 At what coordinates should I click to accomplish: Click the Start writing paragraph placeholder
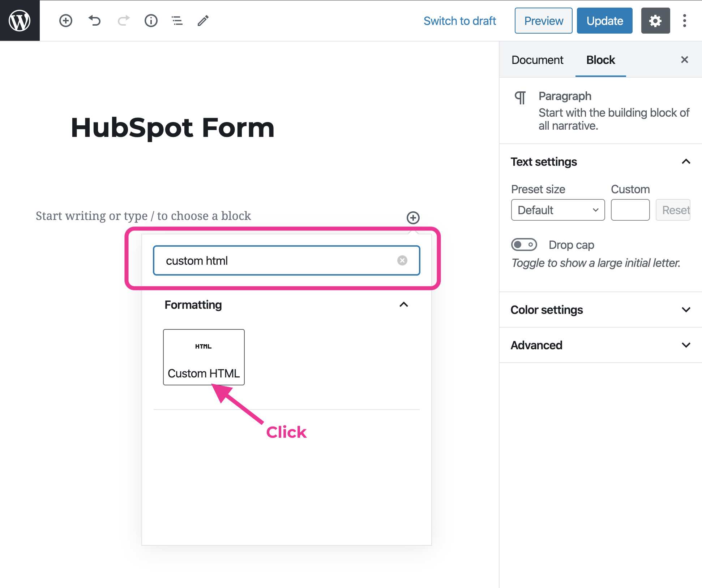pos(143,216)
